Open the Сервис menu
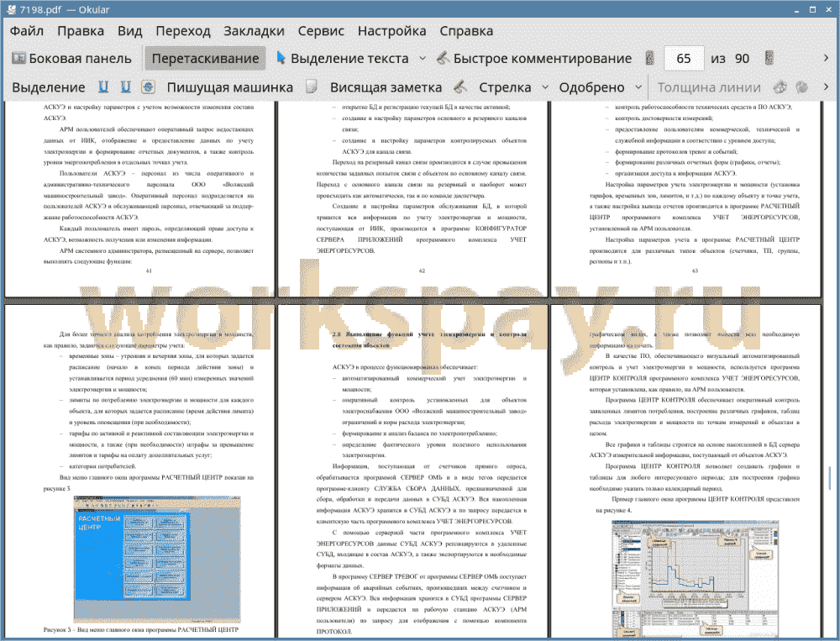The width and height of the screenshot is (840, 641). (x=321, y=31)
